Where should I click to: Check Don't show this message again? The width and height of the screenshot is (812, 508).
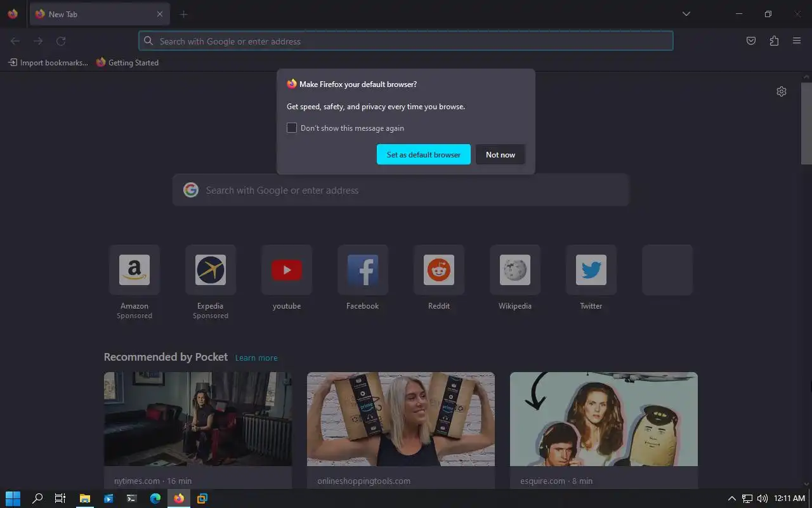[x=292, y=128]
